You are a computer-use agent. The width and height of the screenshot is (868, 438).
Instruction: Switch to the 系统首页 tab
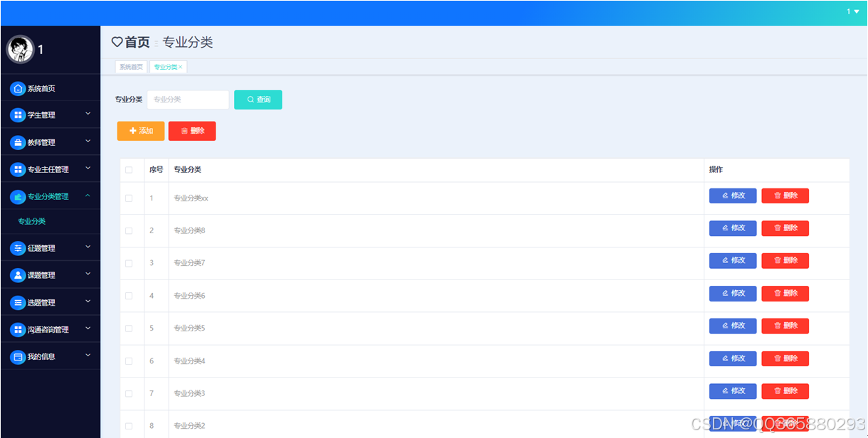click(131, 67)
